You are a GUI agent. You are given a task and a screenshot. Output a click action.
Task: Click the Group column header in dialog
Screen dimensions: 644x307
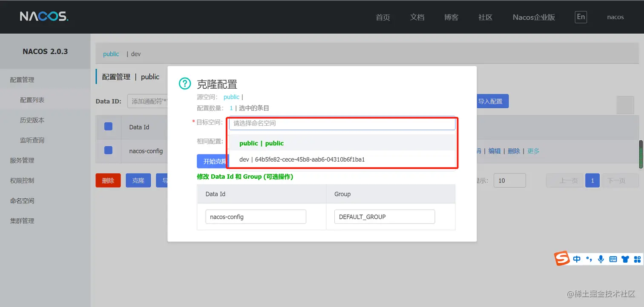[x=342, y=194]
